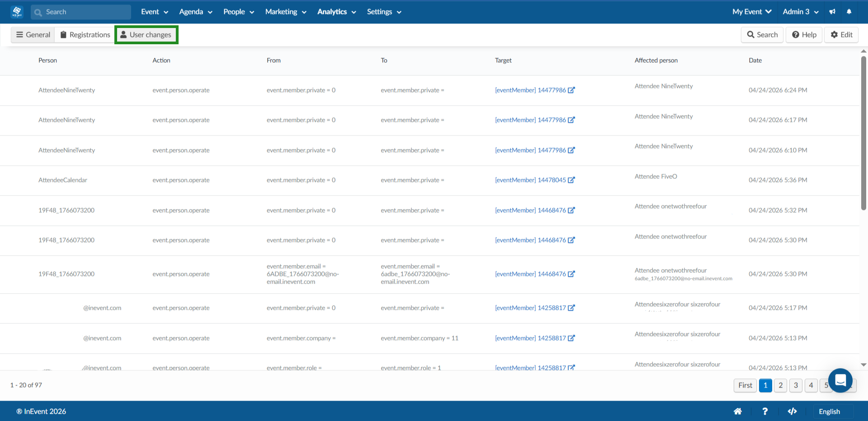The height and width of the screenshot is (421, 868).
Task: Open external link for 04/24/2026 5:32 PM row
Action: click(x=571, y=210)
